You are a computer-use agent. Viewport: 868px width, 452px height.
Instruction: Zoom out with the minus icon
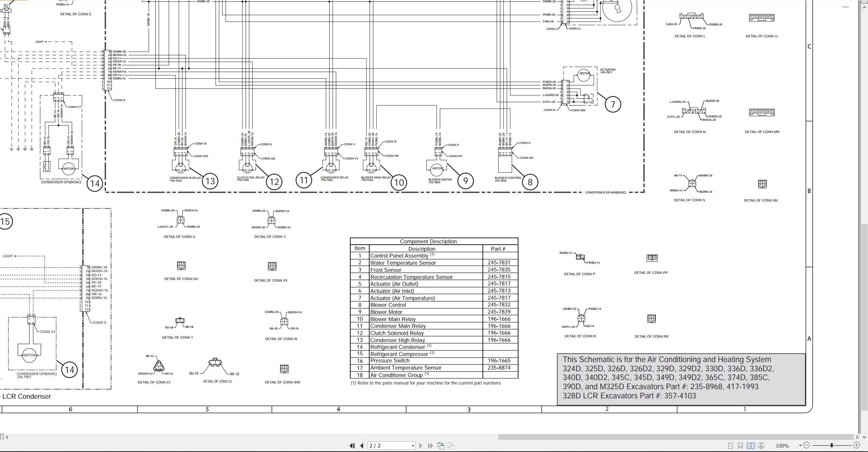[807, 445]
